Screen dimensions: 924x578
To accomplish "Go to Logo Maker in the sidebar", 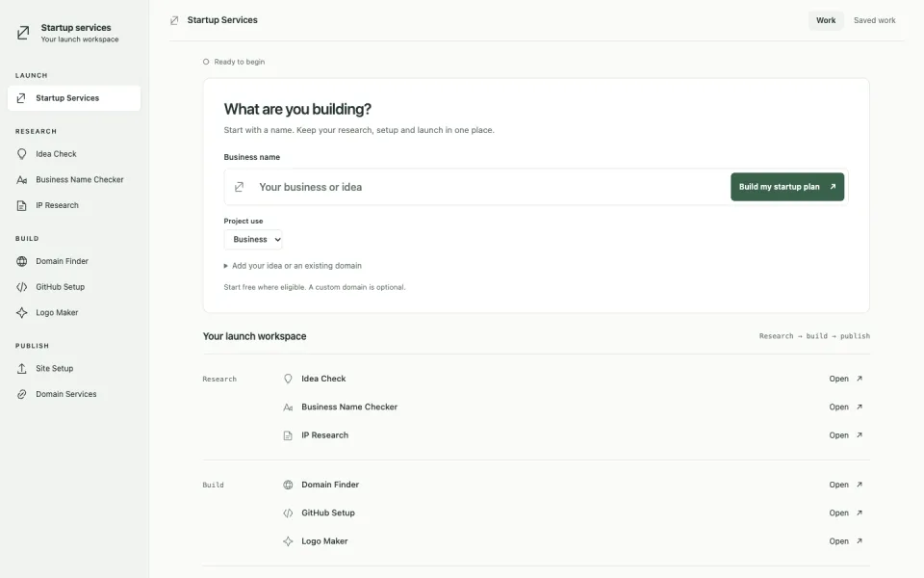I will [x=74, y=312].
